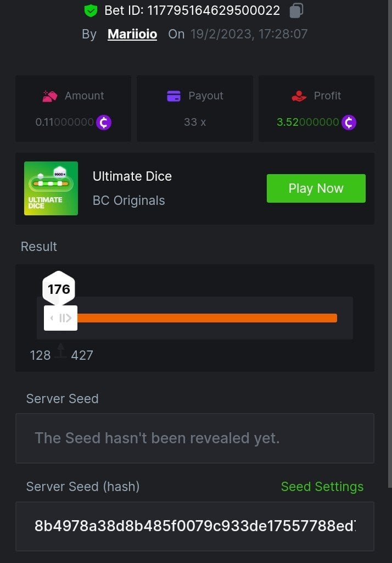The height and width of the screenshot is (563, 392).
Task: Click the BC Originals provider label
Action: click(x=129, y=200)
